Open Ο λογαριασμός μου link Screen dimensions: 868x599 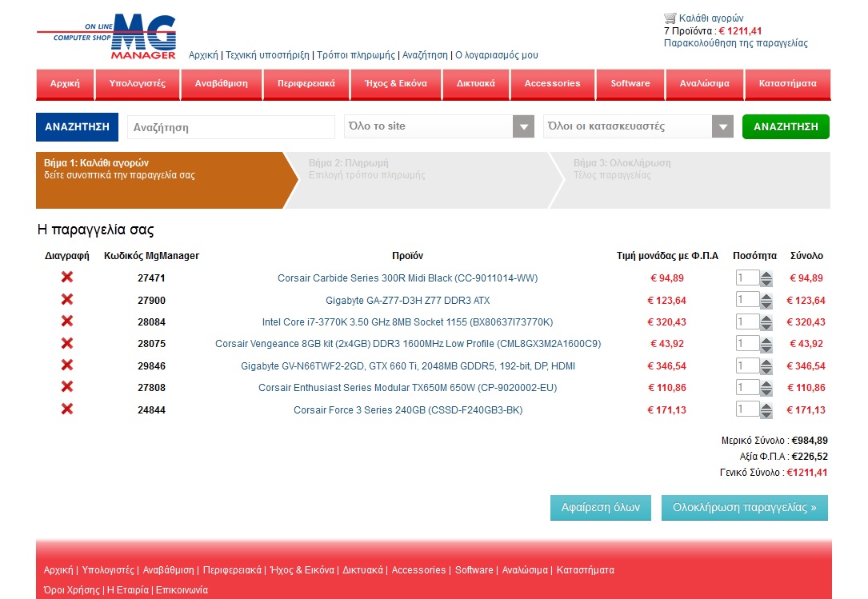[497, 55]
